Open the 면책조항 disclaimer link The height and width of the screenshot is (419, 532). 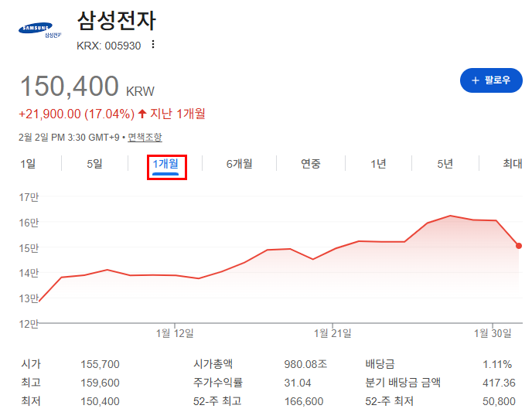click(145, 138)
